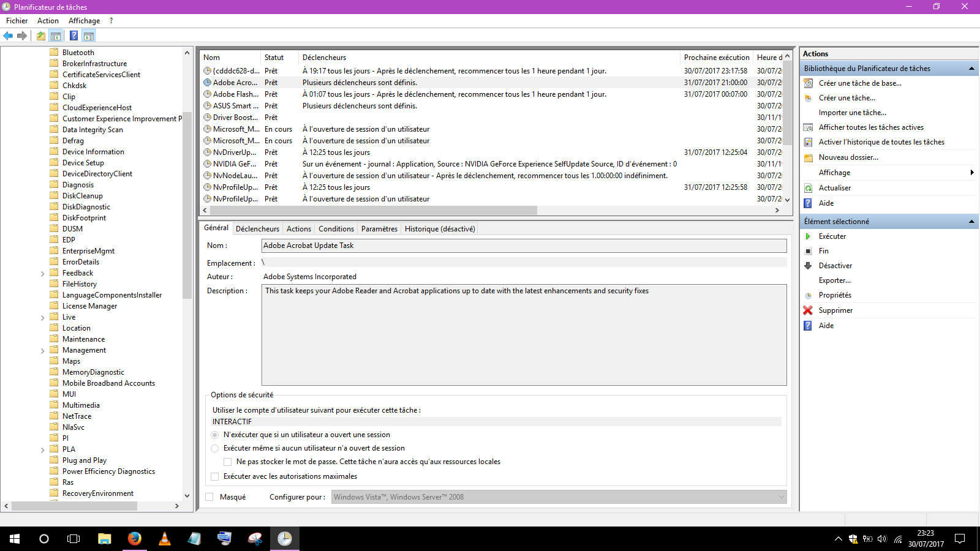Screen dimensions: 980x551
Task: Open the Windows Start menu
Action: 15,539
